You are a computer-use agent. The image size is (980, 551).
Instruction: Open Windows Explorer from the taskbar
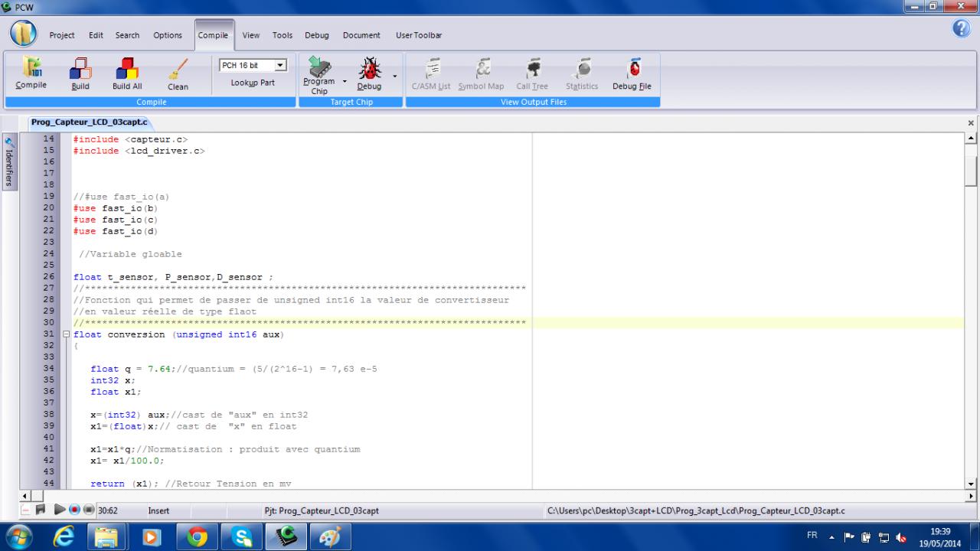[x=108, y=536]
